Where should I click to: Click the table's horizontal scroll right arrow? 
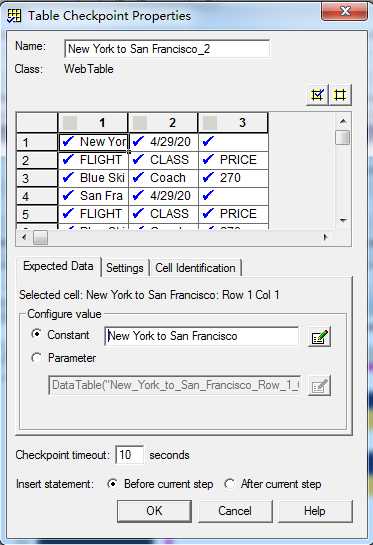point(325,237)
